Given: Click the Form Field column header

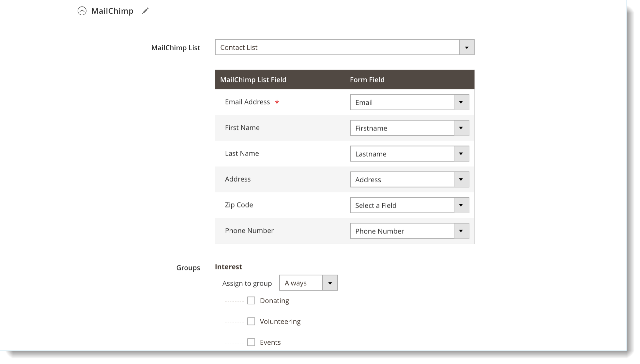Looking at the screenshot, I should pyautogui.click(x=409, y=80).
